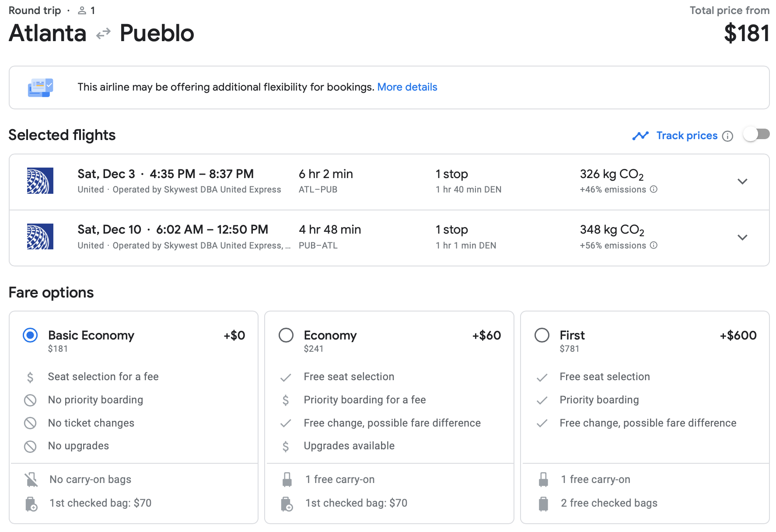
Task: Click the United logo on Dec 3 flight
Action: (40, 181)
